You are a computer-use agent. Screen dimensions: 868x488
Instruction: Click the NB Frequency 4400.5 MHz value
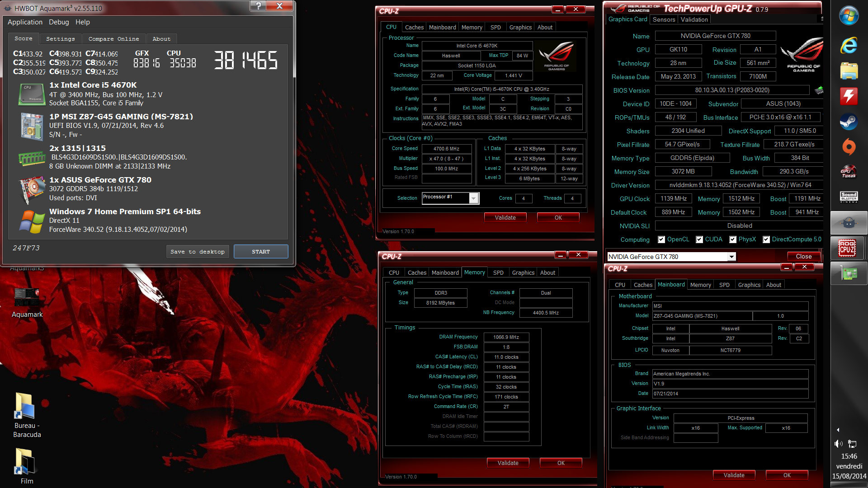pos(546,313)
